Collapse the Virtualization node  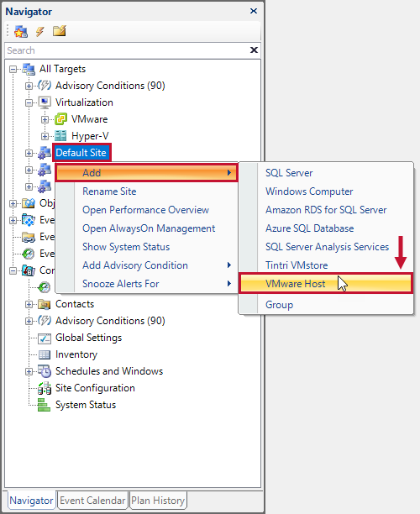(x=29, y=103)
